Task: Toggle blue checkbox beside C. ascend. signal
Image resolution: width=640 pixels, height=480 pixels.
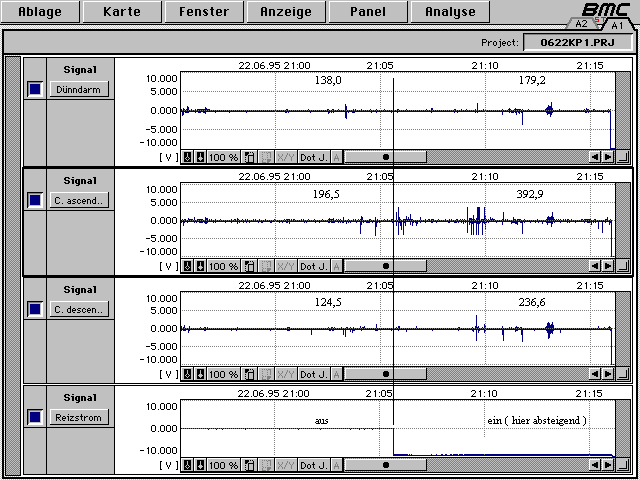Action: 34,199
